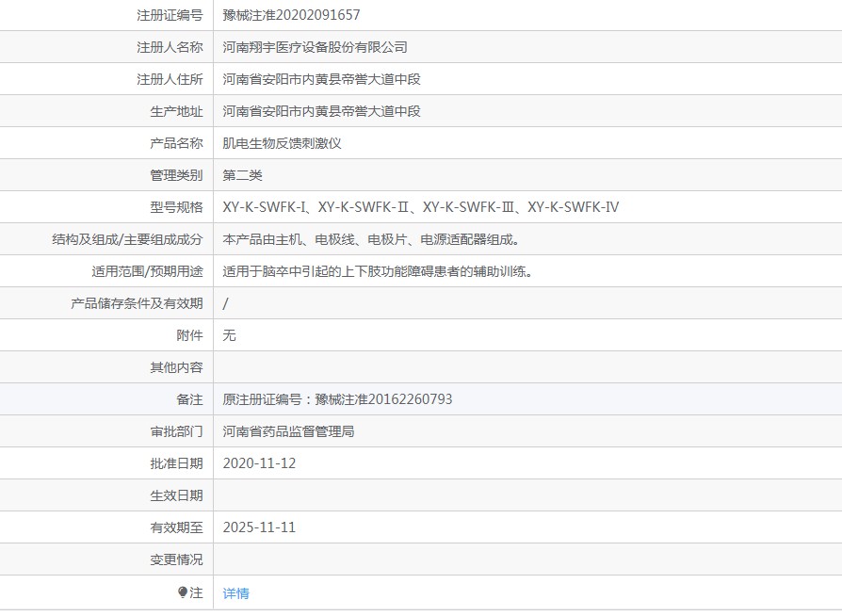Click the 生产地址 label
Screen dimensions: 842x616
[x=176, y=111]
